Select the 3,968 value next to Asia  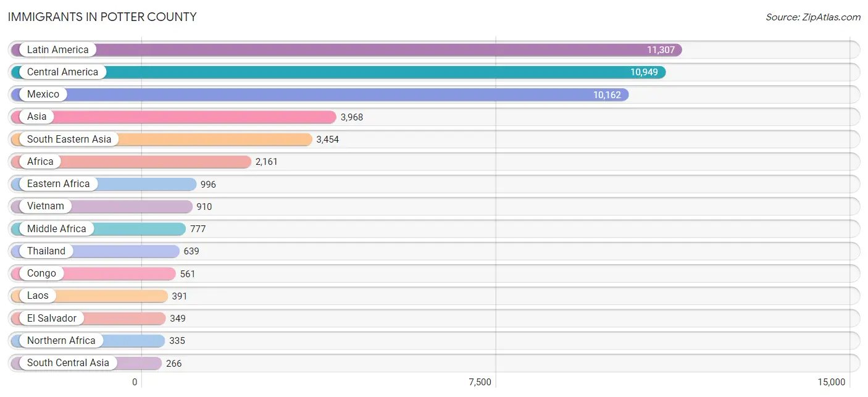352,117
